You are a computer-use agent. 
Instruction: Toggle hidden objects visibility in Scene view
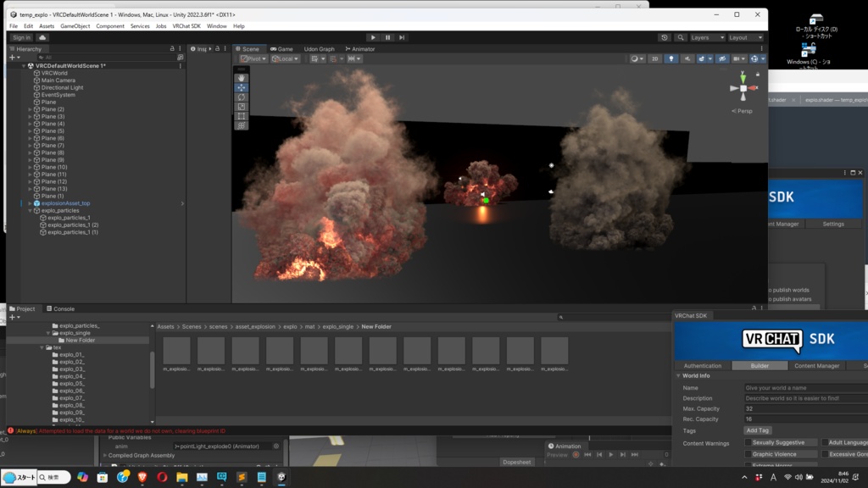[x=722, y=58]
